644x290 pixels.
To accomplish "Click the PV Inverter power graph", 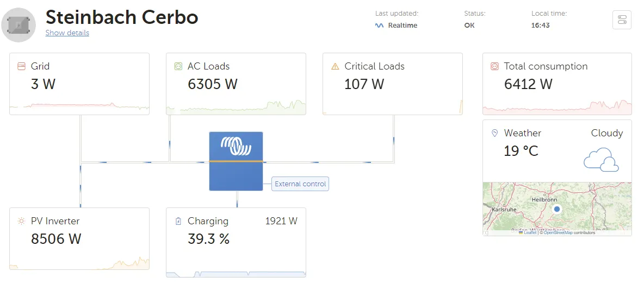I will [79, 263].
